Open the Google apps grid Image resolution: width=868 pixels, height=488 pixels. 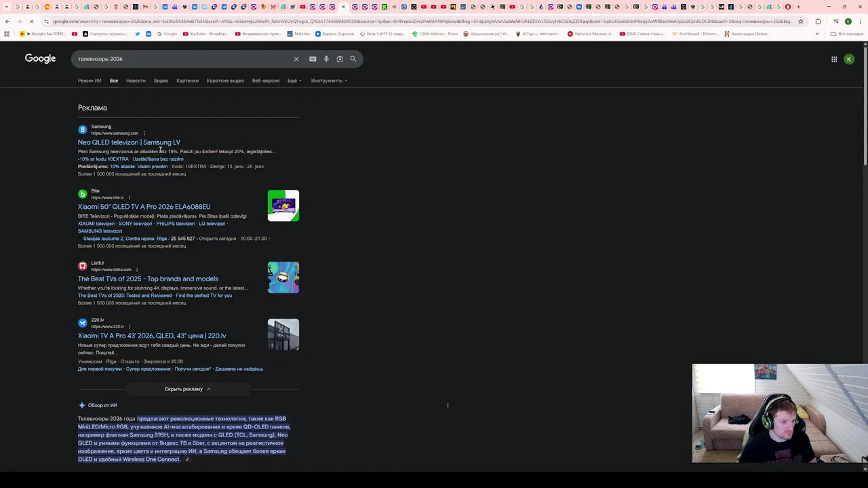tap(834, 59)
